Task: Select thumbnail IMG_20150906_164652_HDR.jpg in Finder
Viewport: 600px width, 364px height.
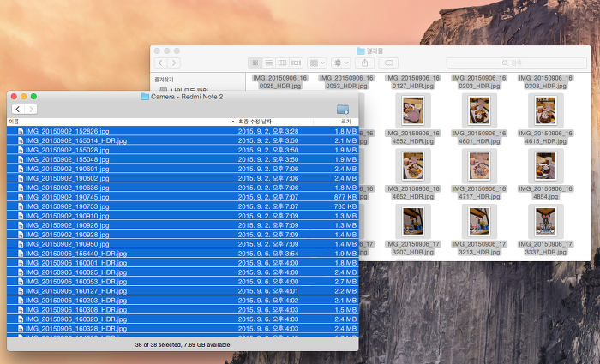Action: tap(413, 166)
